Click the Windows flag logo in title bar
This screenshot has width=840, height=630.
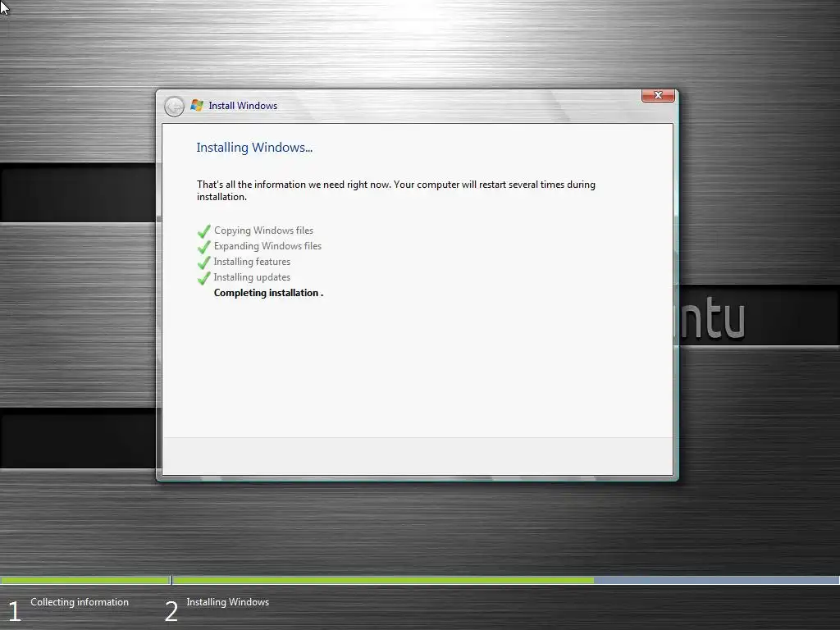pyautogui.click(x=197, y=106)
